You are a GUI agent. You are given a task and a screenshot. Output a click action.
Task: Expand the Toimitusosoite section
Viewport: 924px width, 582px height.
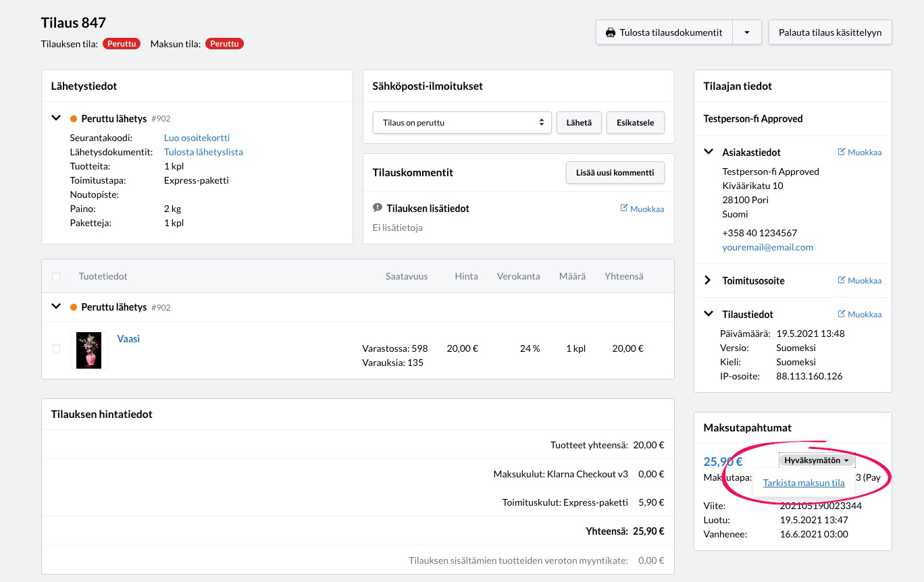709,280
